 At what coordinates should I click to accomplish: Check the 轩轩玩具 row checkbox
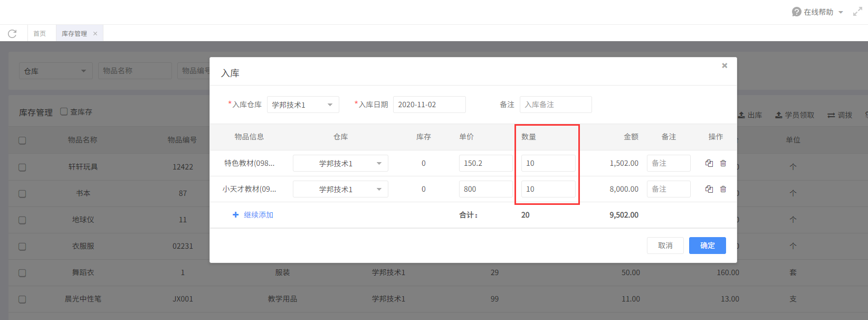(22, 167)
